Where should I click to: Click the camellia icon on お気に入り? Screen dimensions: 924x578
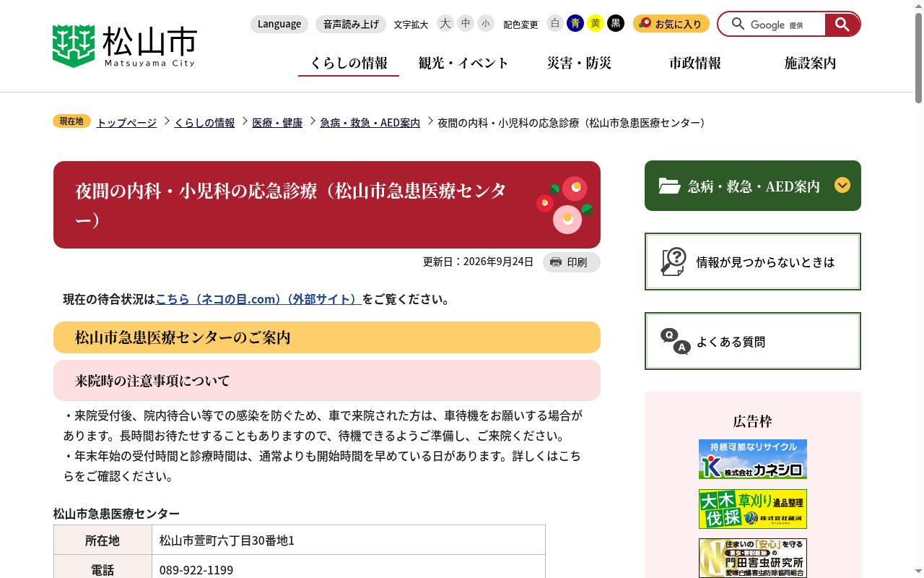coord(645,24)
